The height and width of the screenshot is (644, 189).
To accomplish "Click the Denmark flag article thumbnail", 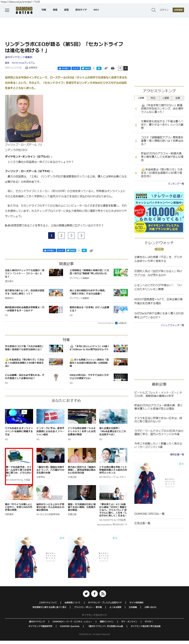I will pos(50,416).
